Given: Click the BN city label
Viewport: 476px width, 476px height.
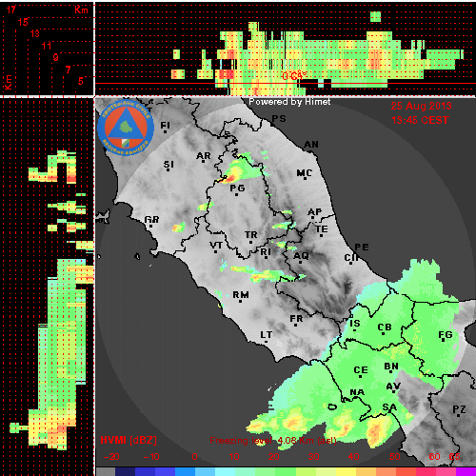Looking at the screenshot, I should (391, 367).
